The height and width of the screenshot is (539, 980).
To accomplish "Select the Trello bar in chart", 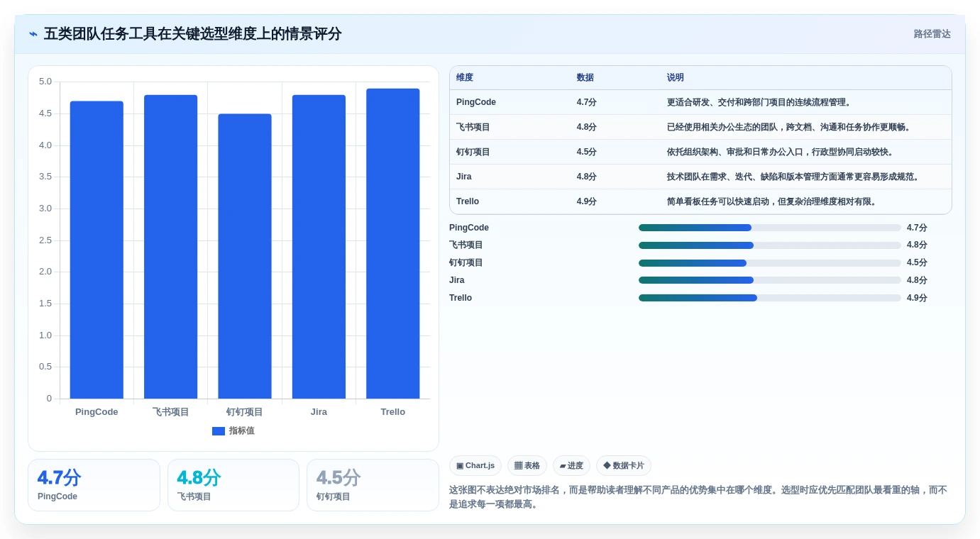I will (x=393, y=243).
